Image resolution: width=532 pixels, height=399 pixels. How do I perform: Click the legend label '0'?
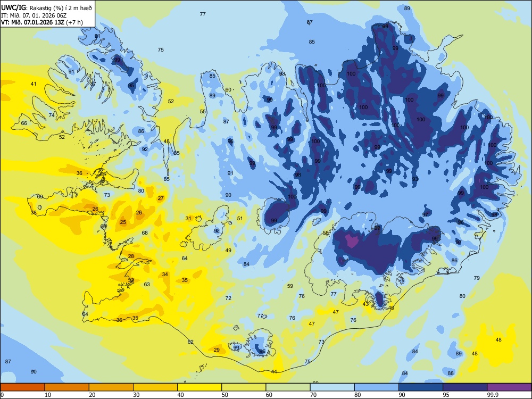coord(2,395)
